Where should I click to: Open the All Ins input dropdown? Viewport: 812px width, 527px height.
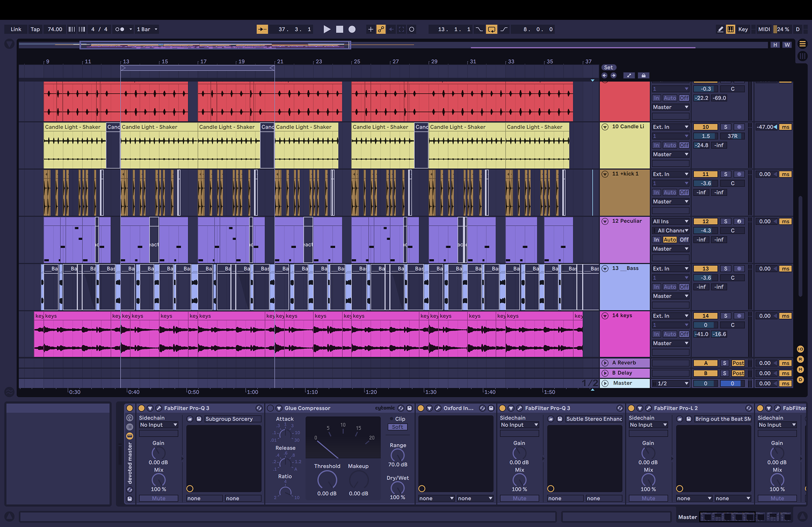pos(670,221)
